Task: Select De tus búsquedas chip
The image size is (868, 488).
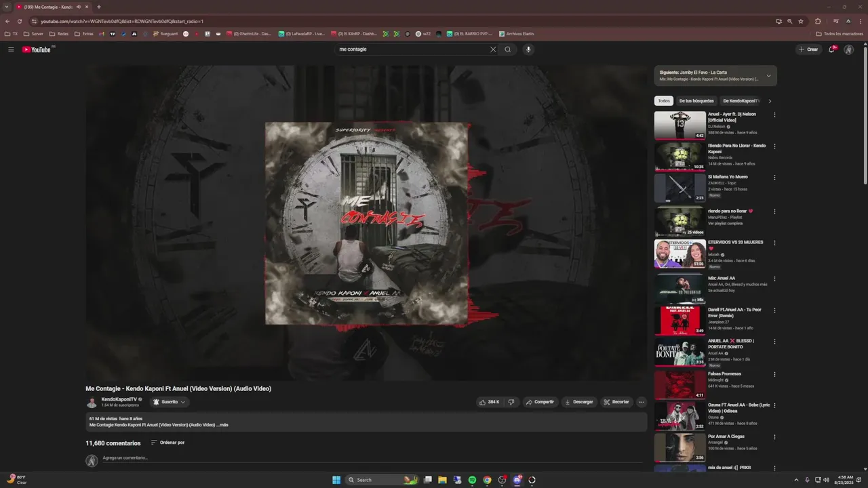Action: point(696,101)
